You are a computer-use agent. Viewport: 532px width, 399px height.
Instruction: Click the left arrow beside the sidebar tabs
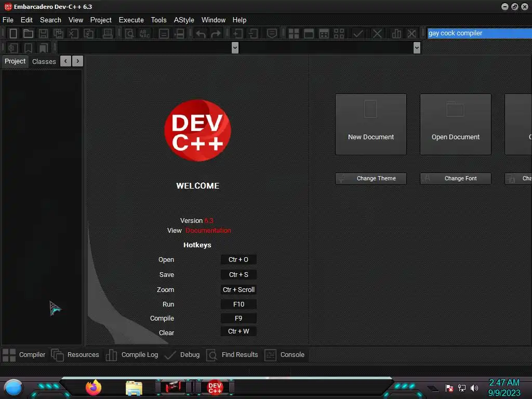65,61
